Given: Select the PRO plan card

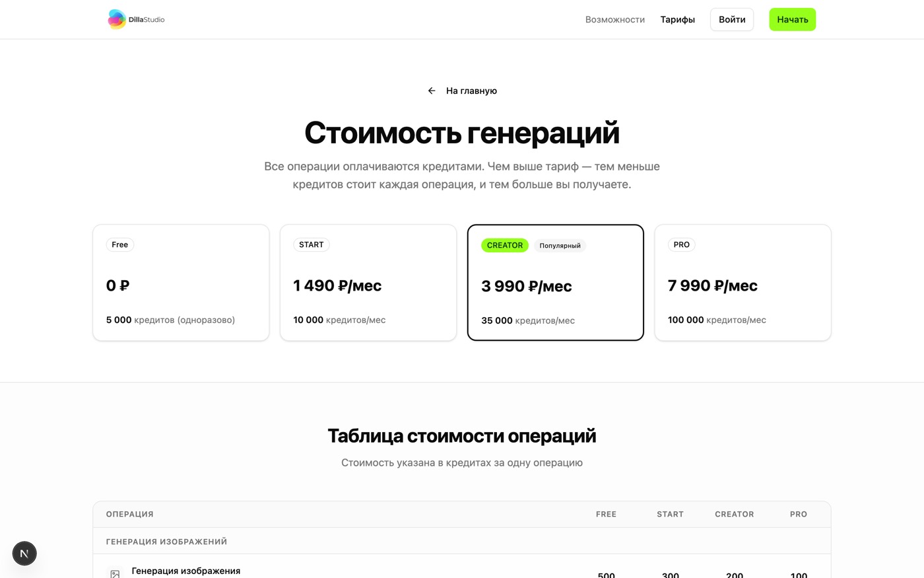Looking at the screenshot, I should click(x=742, y=283).
